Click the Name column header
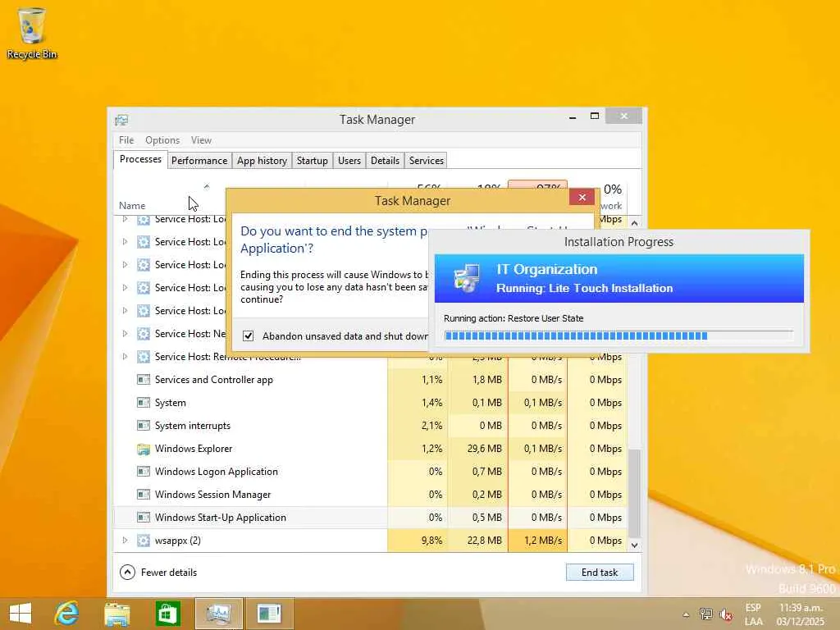Image resolution: width=840 pixels, height=630 pixels. tap(132, 206)
